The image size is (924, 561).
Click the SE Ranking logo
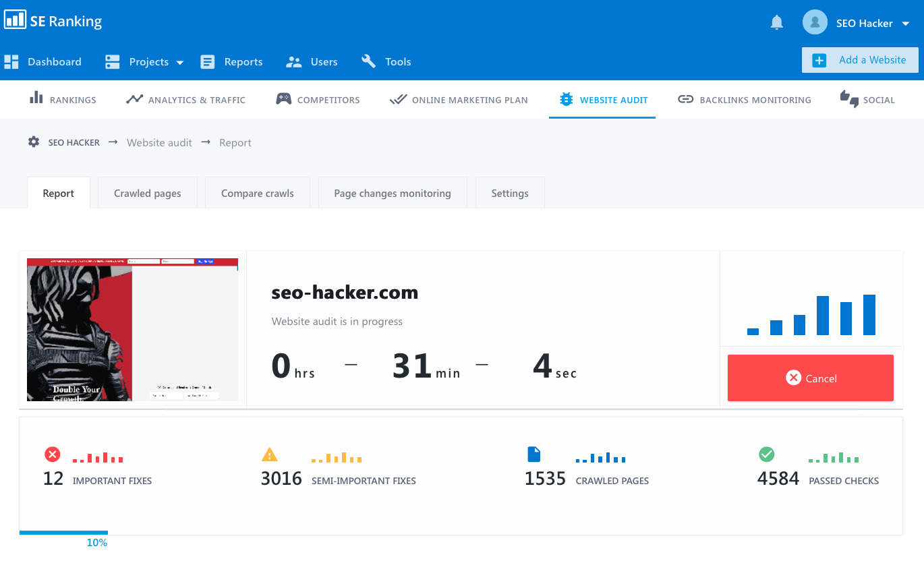[x=53, y=21]
